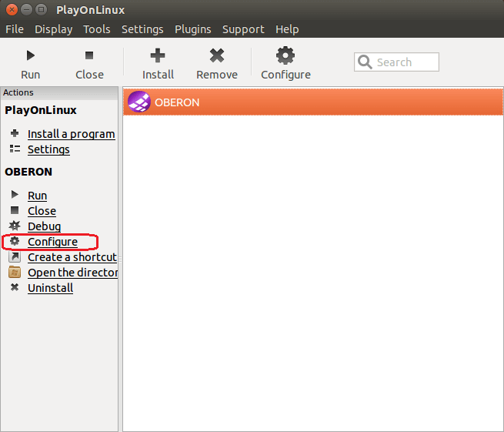Click the Remove X icon in toolbar
This screenshot has height=432, width=504.
tap(217, 55)
